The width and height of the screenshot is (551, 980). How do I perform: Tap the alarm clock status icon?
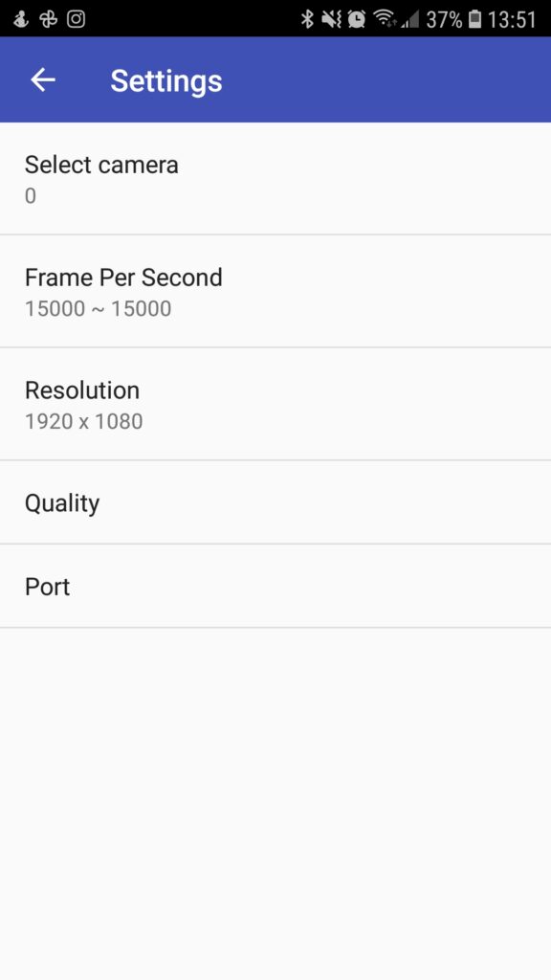(357, 19)
